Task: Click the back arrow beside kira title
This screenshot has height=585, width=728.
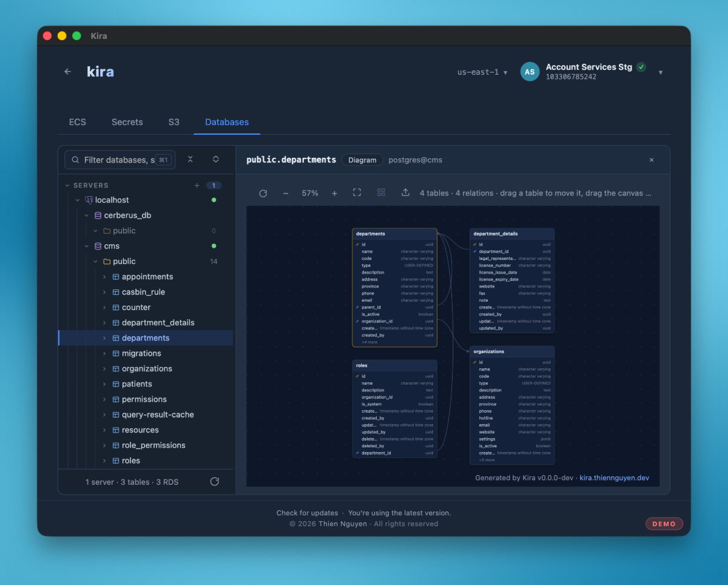Action: tap(67, 72)
